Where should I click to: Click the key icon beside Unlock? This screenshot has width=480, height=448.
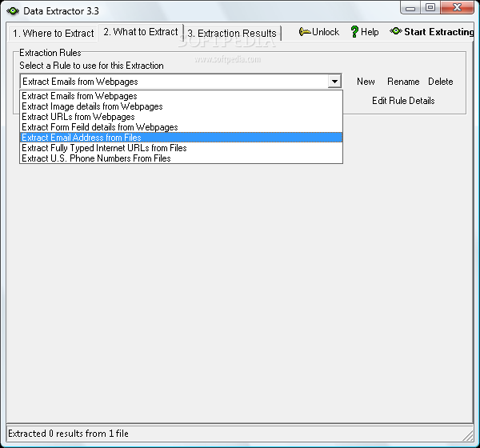pyautogui.click(x=305, y=31)
